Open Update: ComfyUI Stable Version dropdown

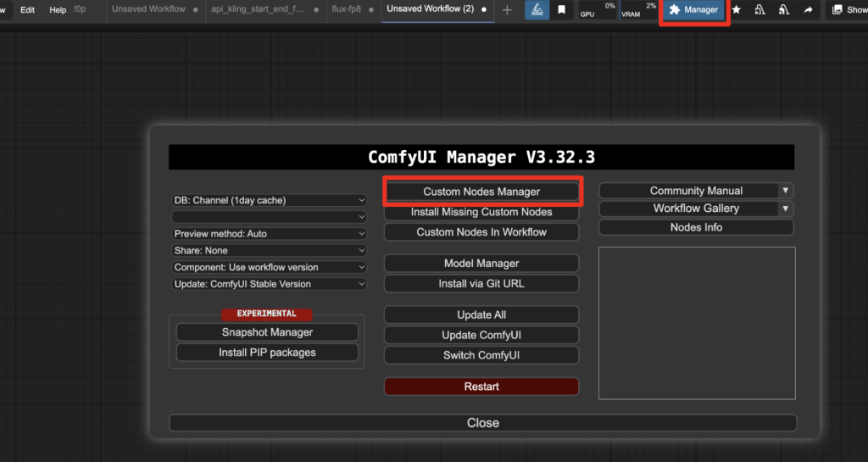pyautogui.click(x=269, y=284)
